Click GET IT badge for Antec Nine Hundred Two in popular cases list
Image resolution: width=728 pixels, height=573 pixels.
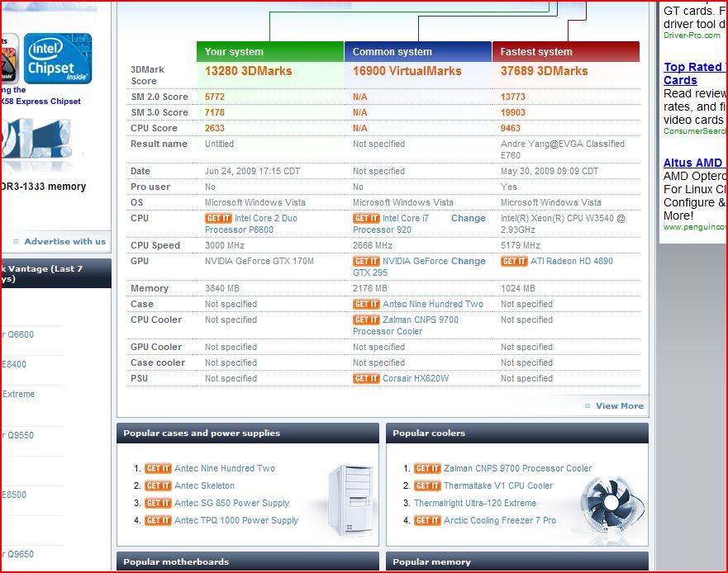tap(159, 468)
